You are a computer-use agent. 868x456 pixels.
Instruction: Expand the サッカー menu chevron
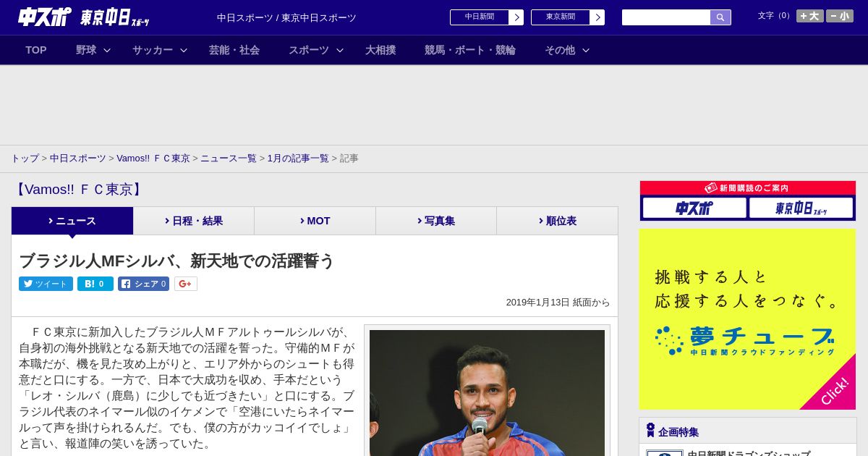pyautogui.click(x=184, y=50)
